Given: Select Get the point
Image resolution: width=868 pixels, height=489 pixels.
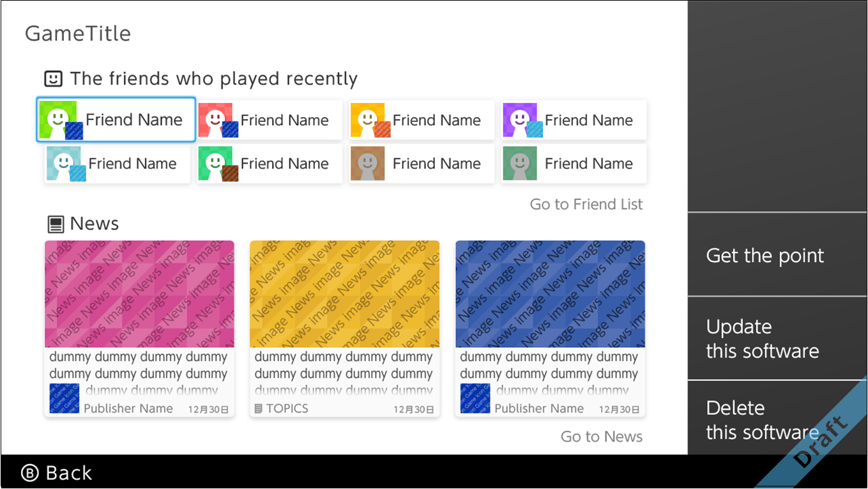Looking at the screenshot, I should (x=777, y=255).
